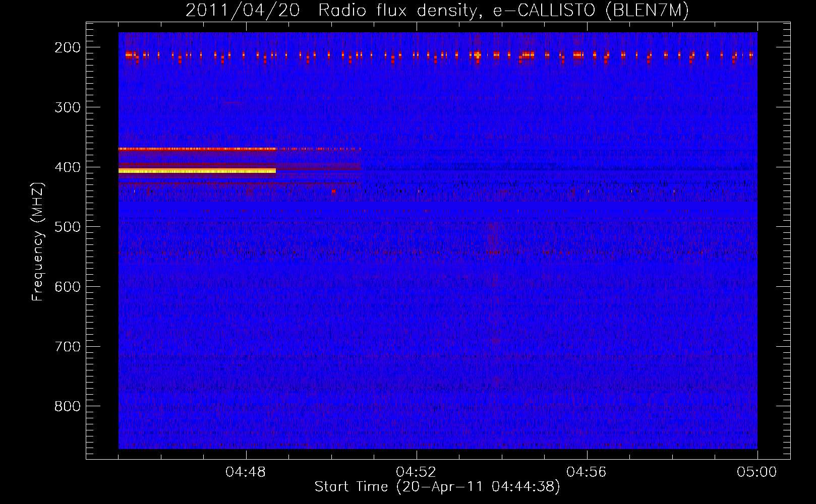The width and height of the screenshot is (816, 504).
Task: Click the 04:48 time tick label
Action: 246,472
